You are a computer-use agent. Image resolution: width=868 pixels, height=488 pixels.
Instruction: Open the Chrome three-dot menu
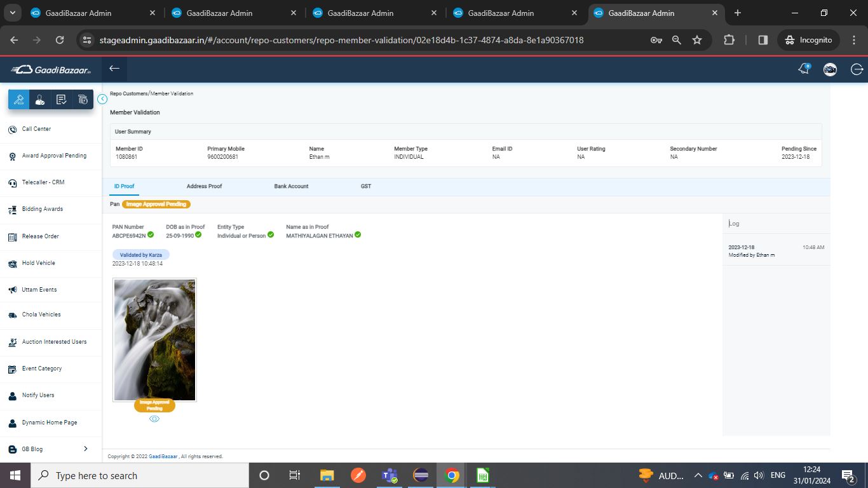(853, 40)
